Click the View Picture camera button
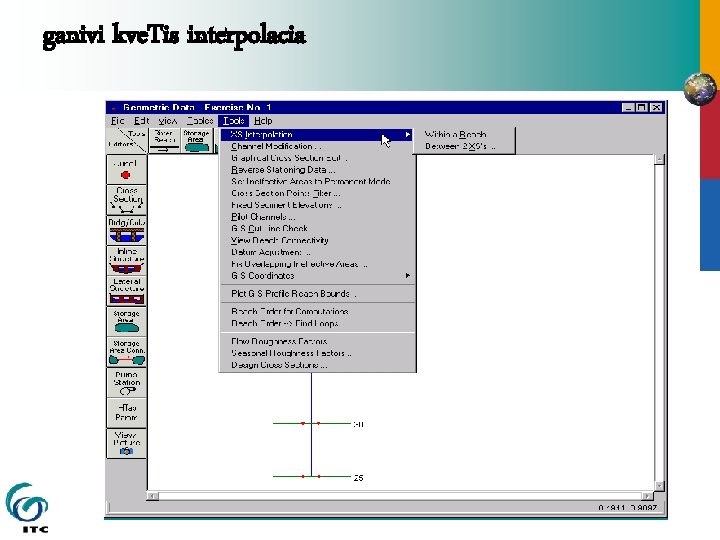The image size is (720, 540). click(x=126, y=443)
